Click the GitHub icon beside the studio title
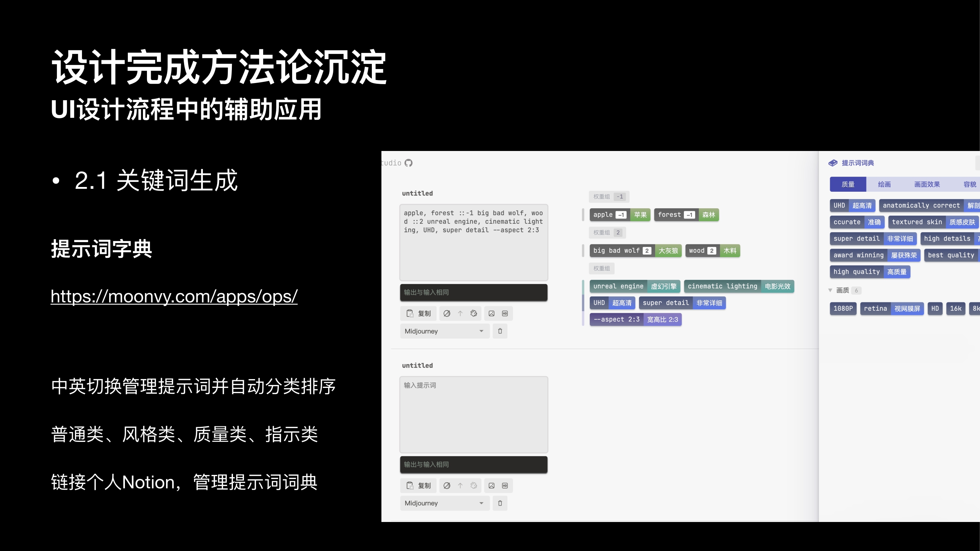Viewport: 980px width, 551px height. pyautogui.click(x=409, y=163)
